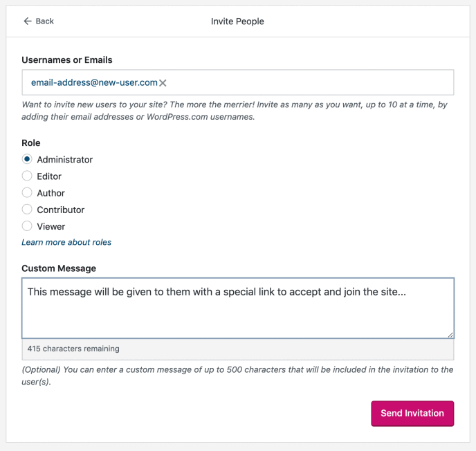This screenshot has width=476, height=451.
Task: Focus the Custom Message text area
Action: pos(237,315)
